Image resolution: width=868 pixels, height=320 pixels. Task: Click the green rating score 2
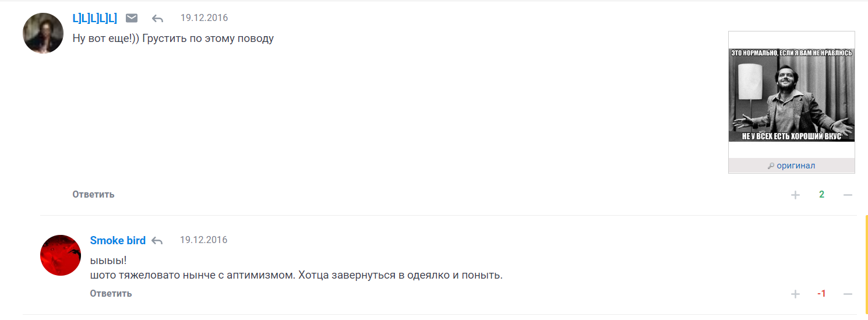tap(821, 195)
